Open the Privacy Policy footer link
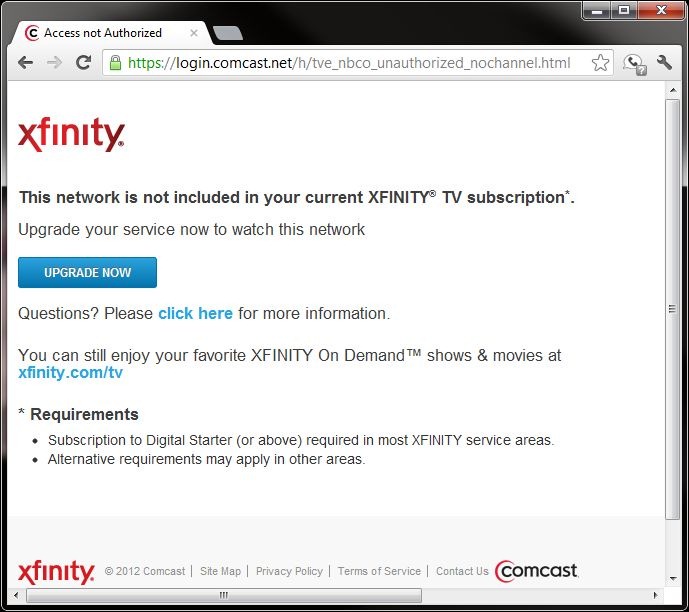The height and width of the screenshot is (612, 689). pyautogui.click(x=290, y=571)
